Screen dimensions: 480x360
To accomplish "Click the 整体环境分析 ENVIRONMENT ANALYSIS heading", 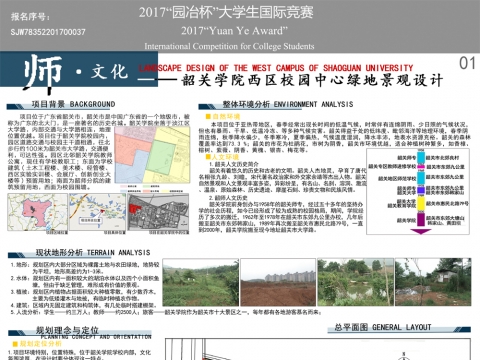I will pyautogui.click(x=288, y=104).
